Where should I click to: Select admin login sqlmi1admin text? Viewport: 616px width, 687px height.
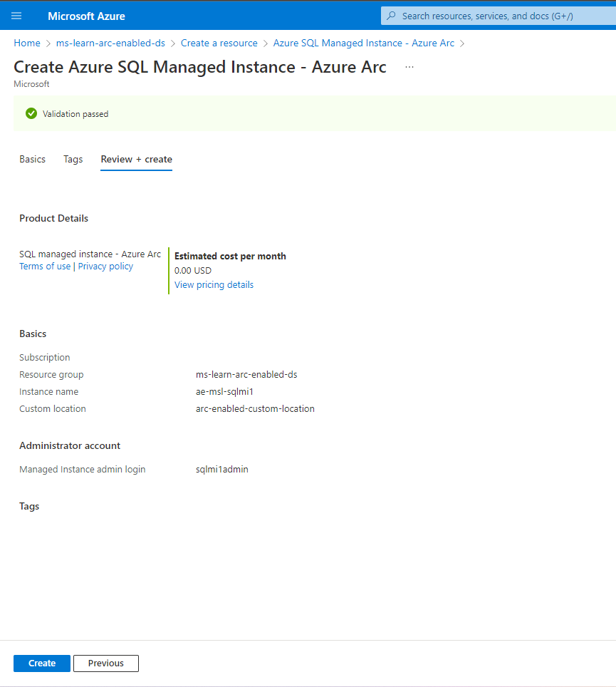222,469
